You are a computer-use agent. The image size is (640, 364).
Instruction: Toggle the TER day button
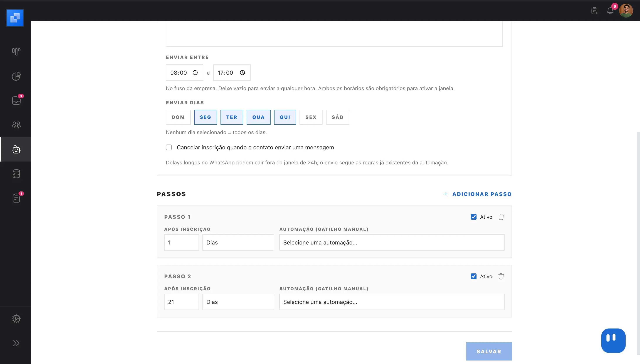(232, 117)
